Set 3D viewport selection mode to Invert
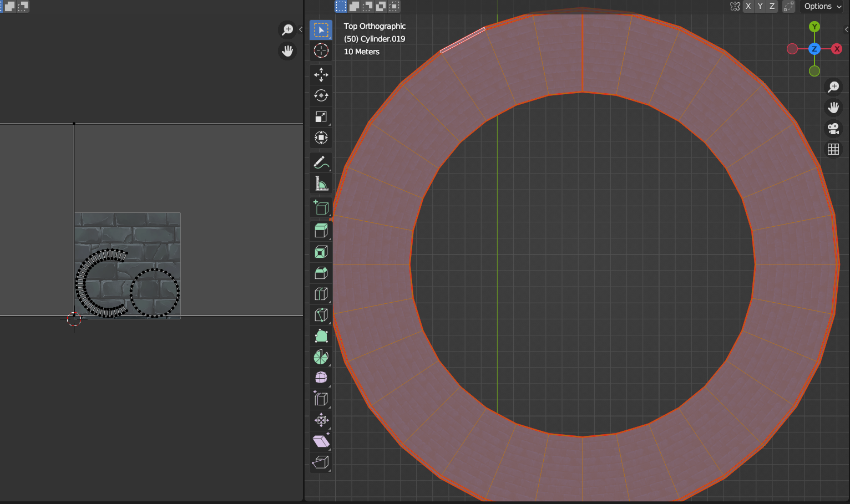Screen dimensions: 850x504 click(x=381, y=6)
